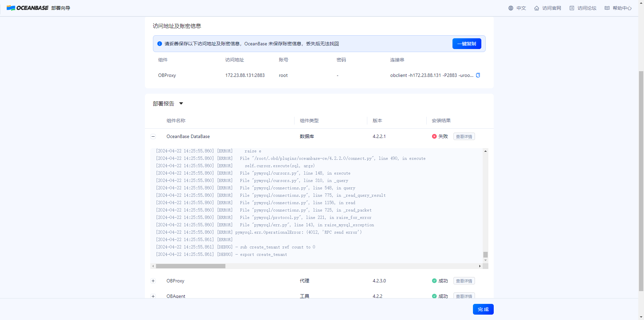View details for OBAgent
Viewport: 644px width, 320px height.
click(x=464, y=296)
